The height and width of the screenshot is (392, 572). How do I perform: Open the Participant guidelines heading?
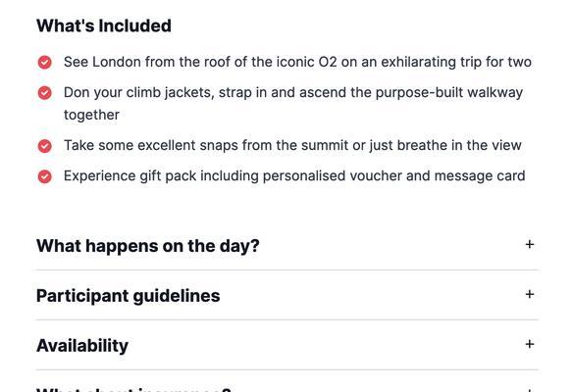pos(129,296)
